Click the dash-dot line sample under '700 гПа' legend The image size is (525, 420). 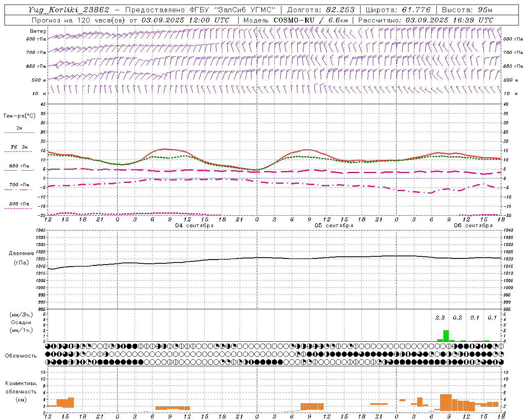(18, 189)
